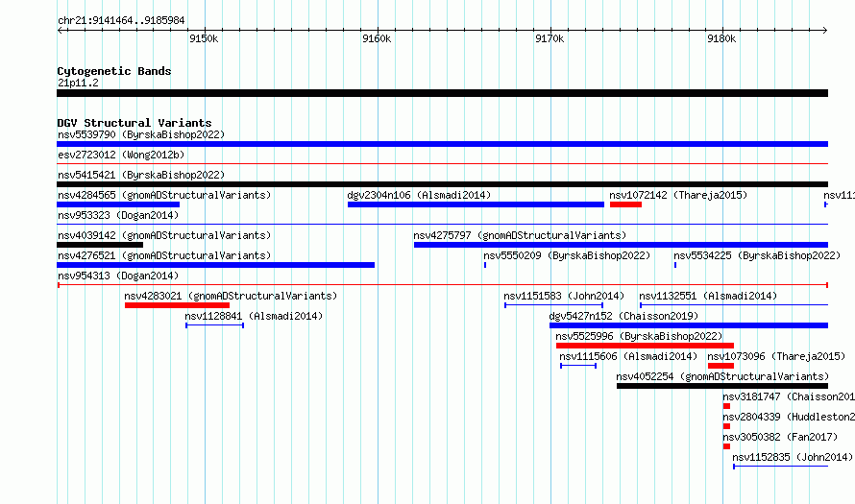
Task: Open dgv5427n152 (Chaisson2019) label
Action: (x=623, y=316)
